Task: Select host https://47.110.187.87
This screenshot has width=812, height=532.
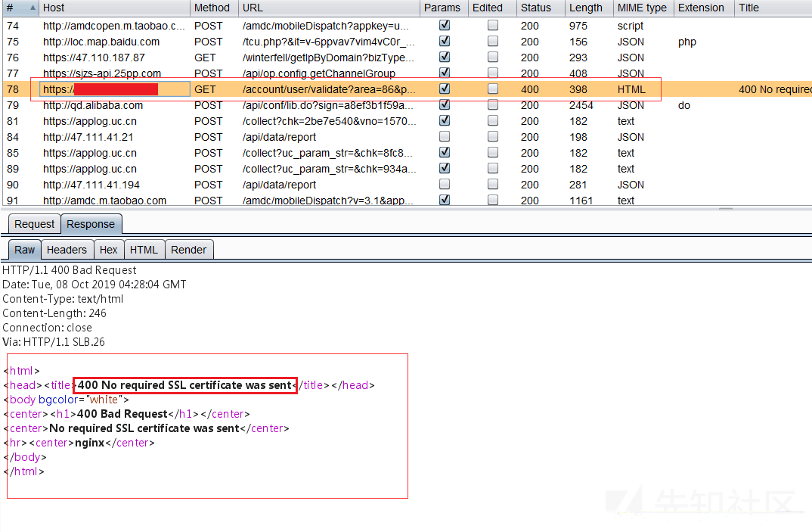Action: coord(94,58)
